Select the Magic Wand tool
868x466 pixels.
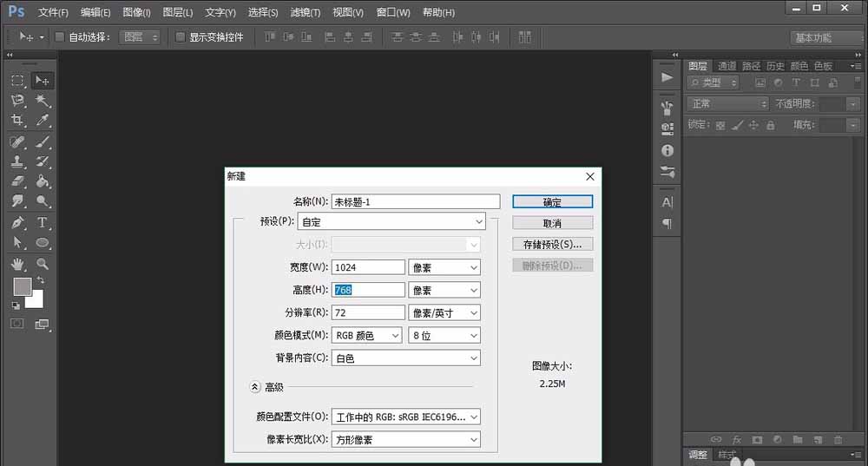(x=42, y=100)
